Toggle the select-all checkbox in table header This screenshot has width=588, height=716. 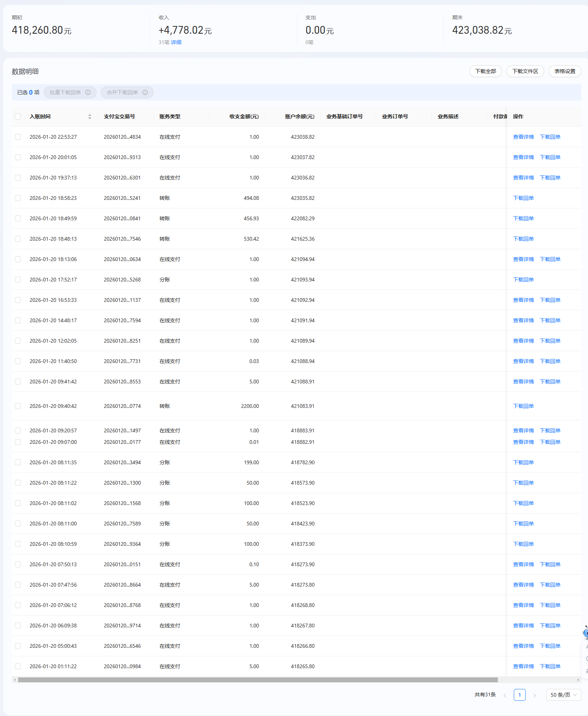[18, 116]
